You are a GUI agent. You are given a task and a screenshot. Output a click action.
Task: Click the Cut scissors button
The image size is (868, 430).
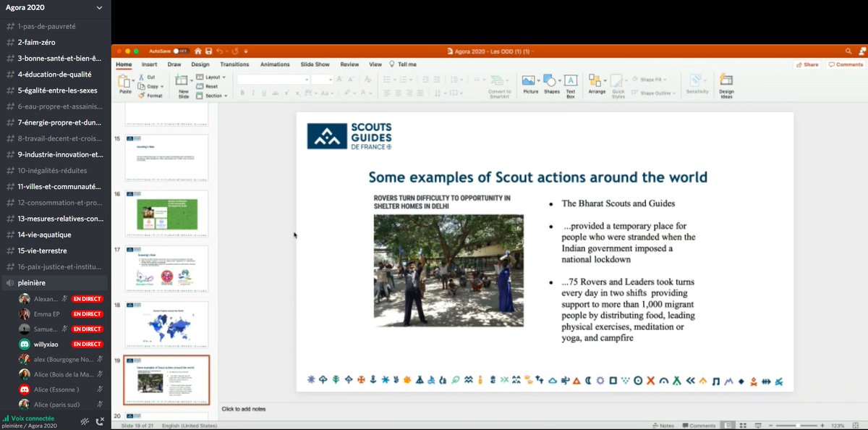point(146,77)
